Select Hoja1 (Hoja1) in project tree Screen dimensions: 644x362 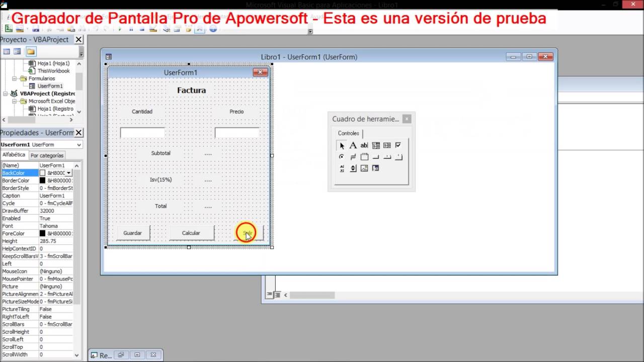point(53,63)
